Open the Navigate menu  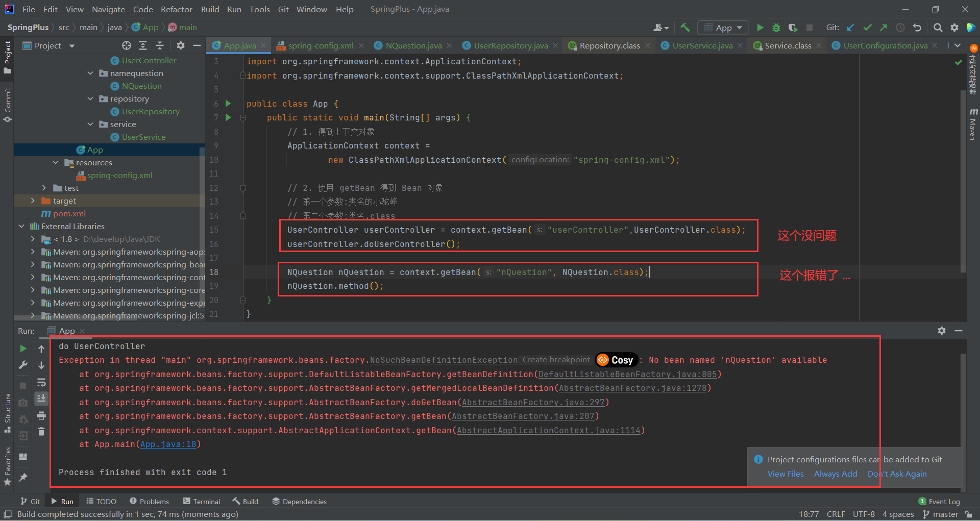pos(108,9)
